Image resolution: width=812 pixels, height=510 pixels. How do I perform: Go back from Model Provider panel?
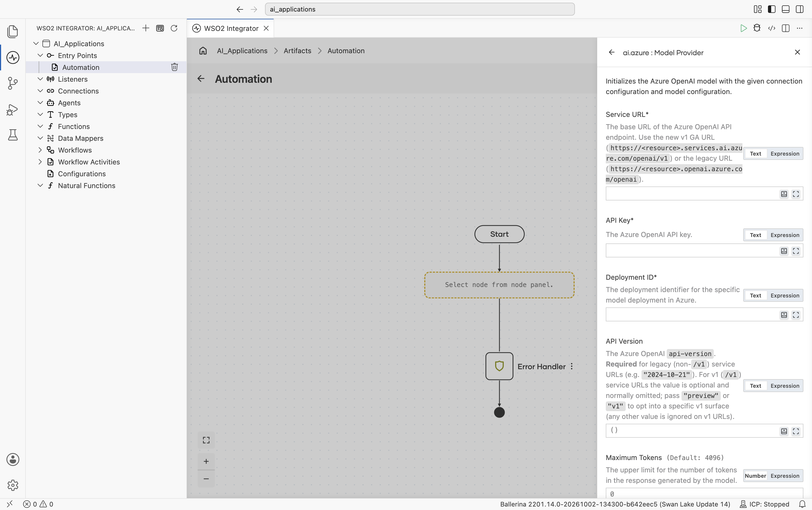click(612, 52)
